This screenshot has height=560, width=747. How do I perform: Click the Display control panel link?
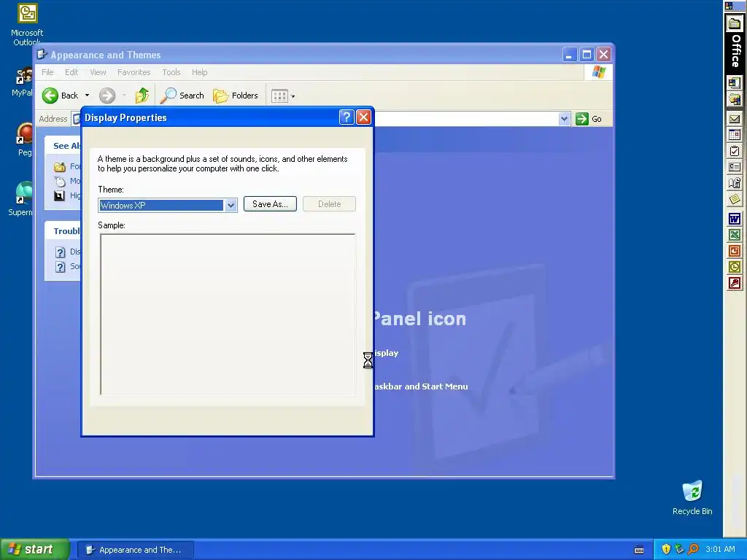click(387, 353)
